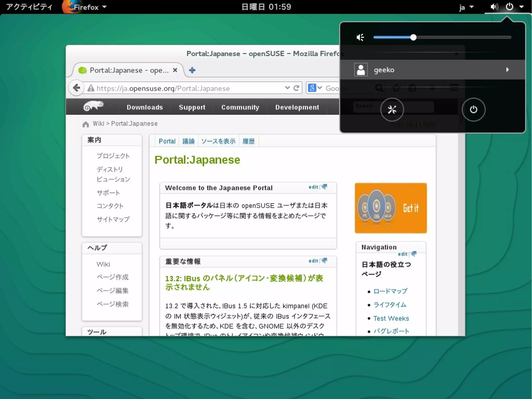Click the site identity warning triangle icon
This screenshot has height=399, width=532.
91,88
